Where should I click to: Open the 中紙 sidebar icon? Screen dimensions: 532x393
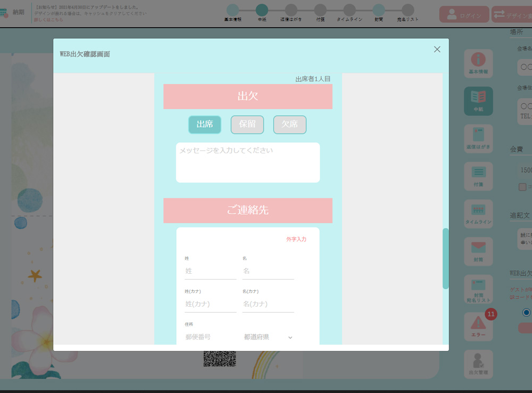tap(478, 101)
